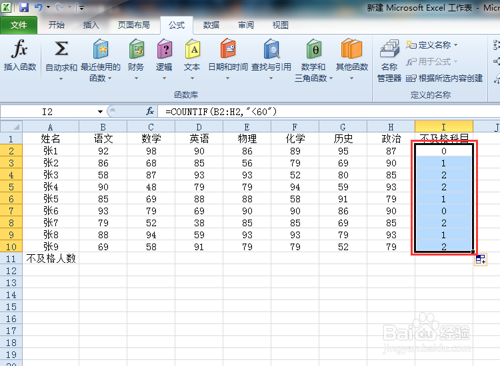Select cell I2 containing 0

[444, 151]
